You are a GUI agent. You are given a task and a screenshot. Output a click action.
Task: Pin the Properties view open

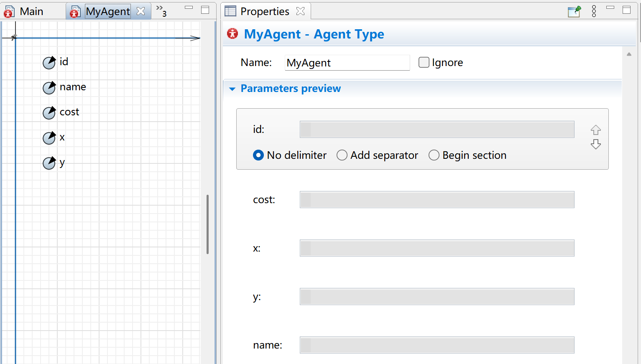point(574,11)
